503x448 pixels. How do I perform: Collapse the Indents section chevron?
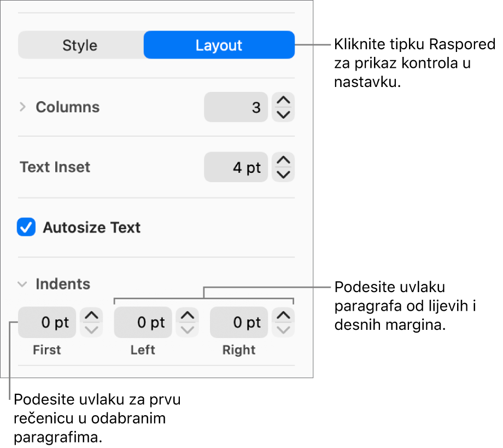click(x=22, y=284)
